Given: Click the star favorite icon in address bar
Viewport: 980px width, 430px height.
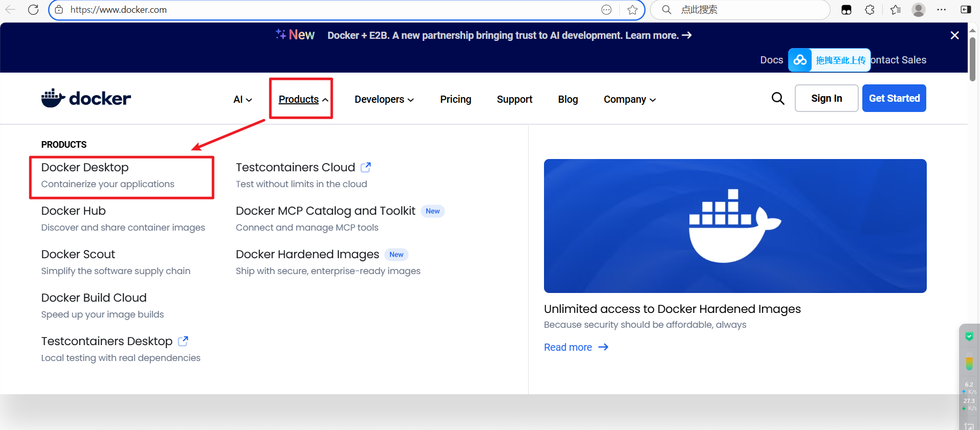Looking at the screenshot, I should coord(633,10).
